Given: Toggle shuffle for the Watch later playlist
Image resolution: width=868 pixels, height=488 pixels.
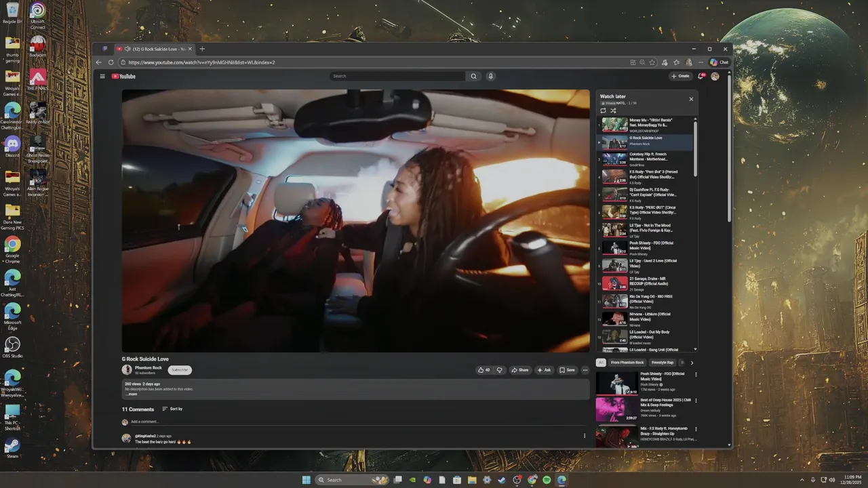Looking at the screenshot, I should point(613,110).
